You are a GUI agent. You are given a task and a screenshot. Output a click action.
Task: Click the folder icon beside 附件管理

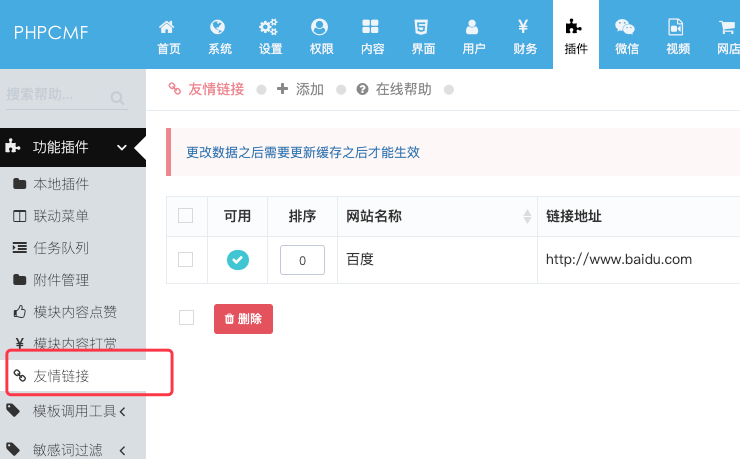point(19,280)
